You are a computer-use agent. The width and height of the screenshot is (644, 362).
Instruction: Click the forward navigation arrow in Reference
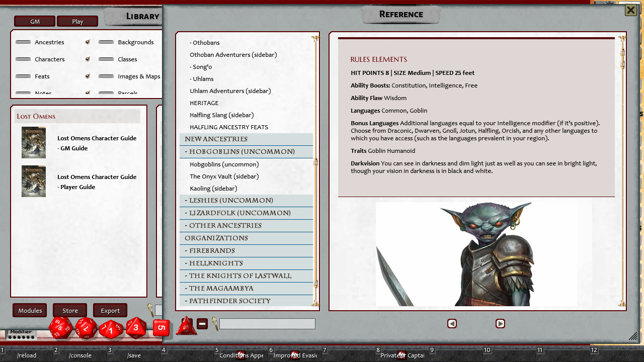[x=500, y=324]
